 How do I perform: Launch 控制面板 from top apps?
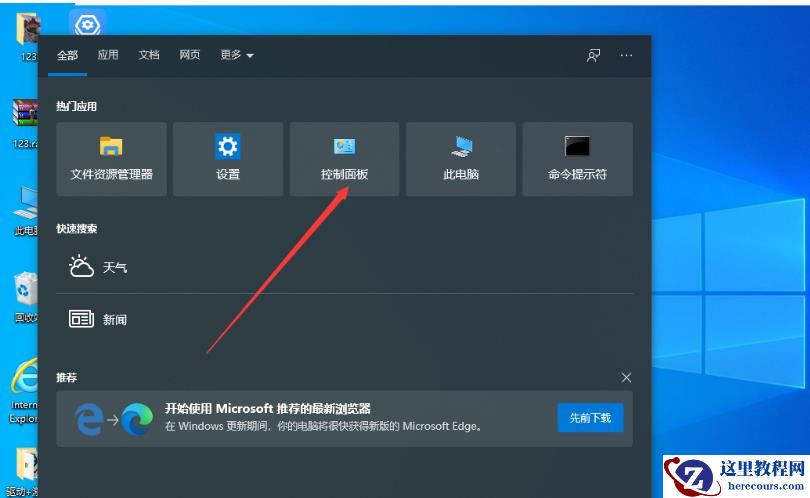(344, 159)
